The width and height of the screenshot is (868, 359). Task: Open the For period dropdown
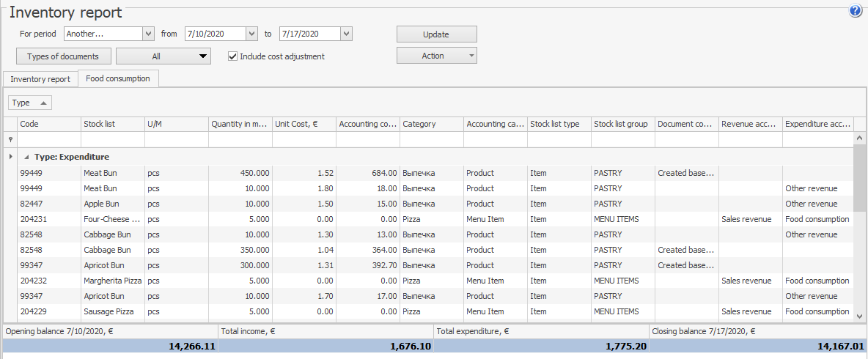(148, 34)
